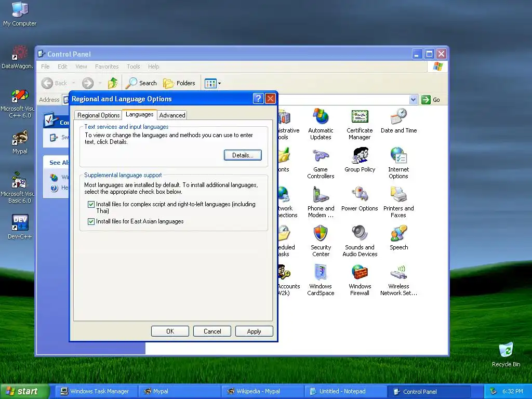This screenshot has width=532, height=399.
Task: Click the Back button in Control Panel
Action: click(x=54, y=83)
